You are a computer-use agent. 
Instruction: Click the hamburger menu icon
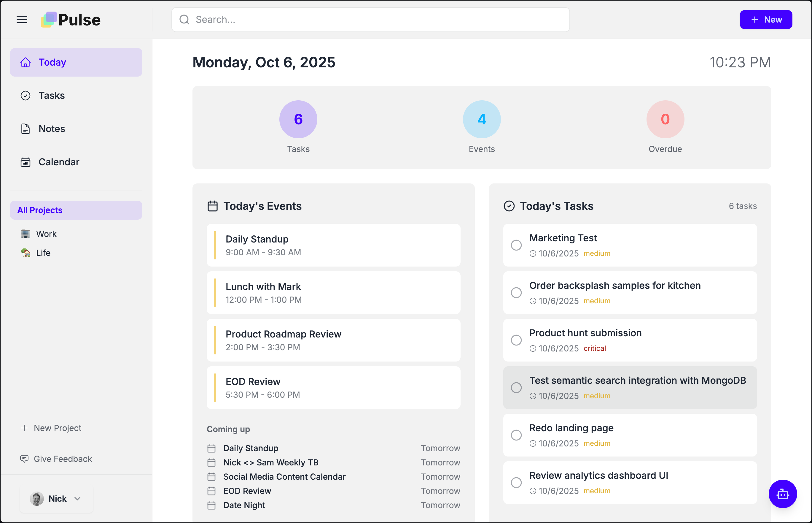pos(22,20)
